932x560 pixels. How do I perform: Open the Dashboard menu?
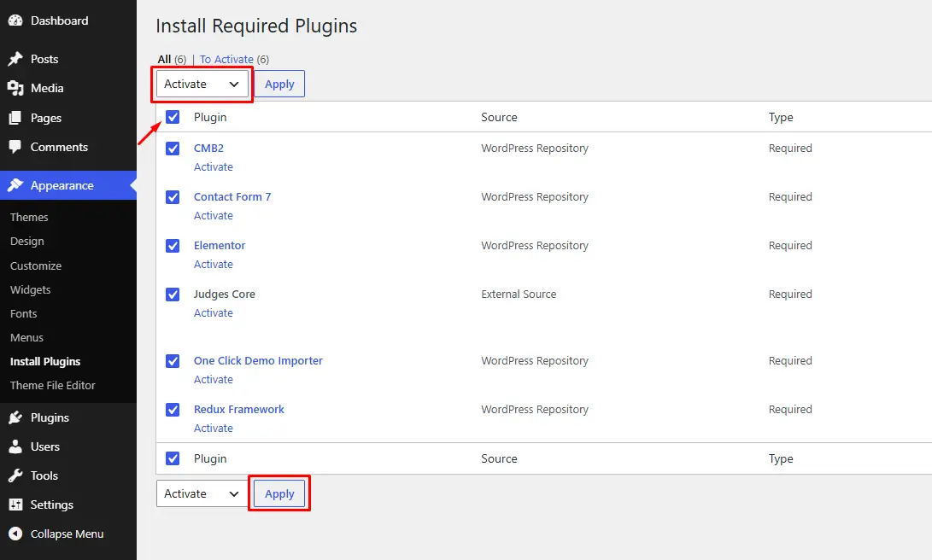click(60, 20)
